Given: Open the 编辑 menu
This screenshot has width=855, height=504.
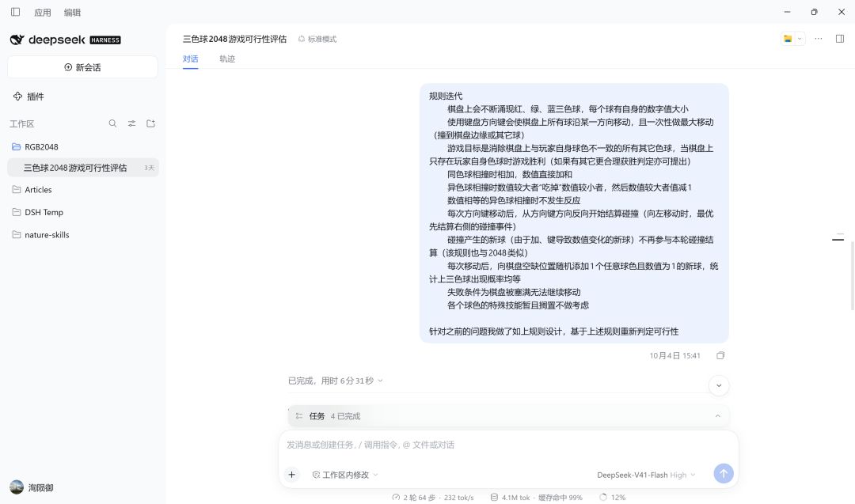Looking at the screenshot, I should pos(72,13).
